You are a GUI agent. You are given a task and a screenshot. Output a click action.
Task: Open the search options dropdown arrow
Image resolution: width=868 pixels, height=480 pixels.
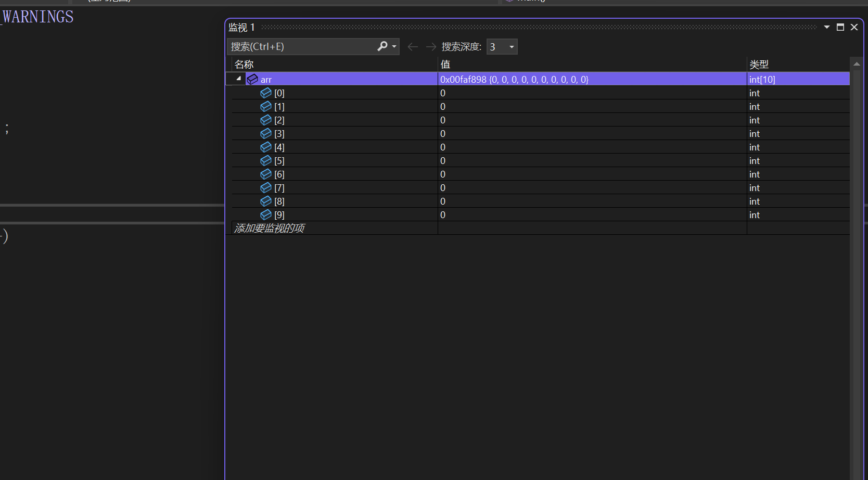pyautogui.click(x=394, y=47)
